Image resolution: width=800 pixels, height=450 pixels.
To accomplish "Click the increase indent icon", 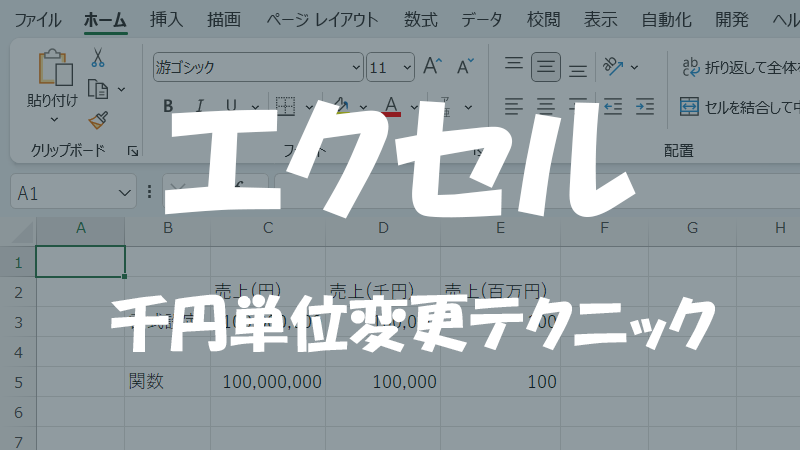I will pyautogui.click(x=644, y=106).
